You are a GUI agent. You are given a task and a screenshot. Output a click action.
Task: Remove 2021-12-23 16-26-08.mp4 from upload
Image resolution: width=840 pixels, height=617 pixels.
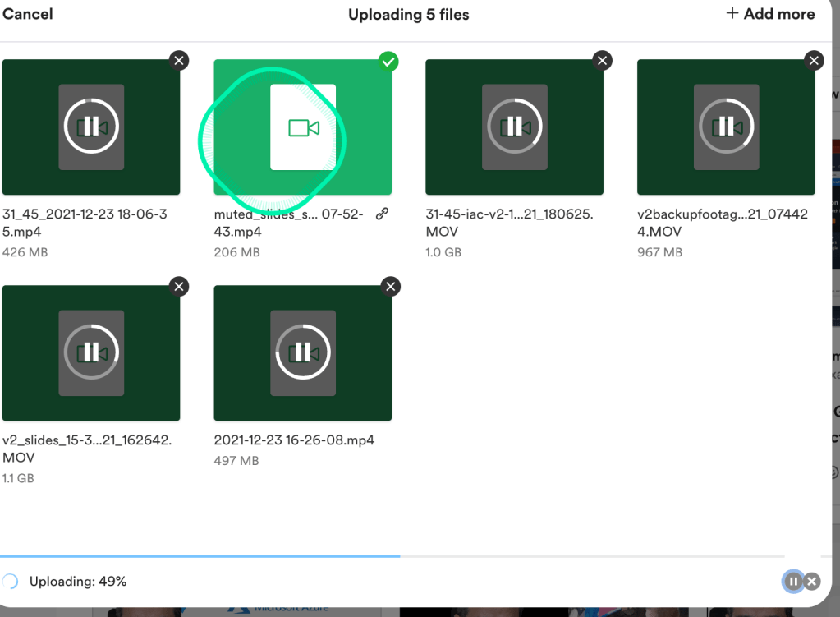coord(391,287)
